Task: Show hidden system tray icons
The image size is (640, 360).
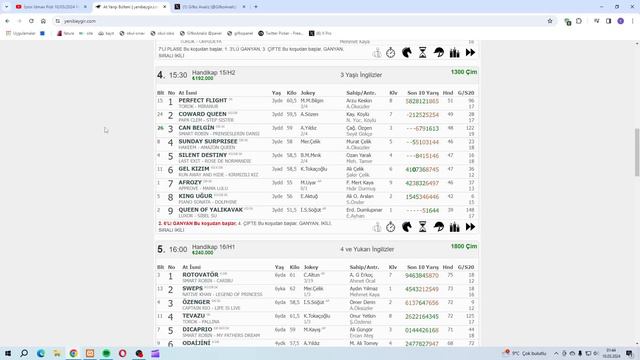Action: 556,353
